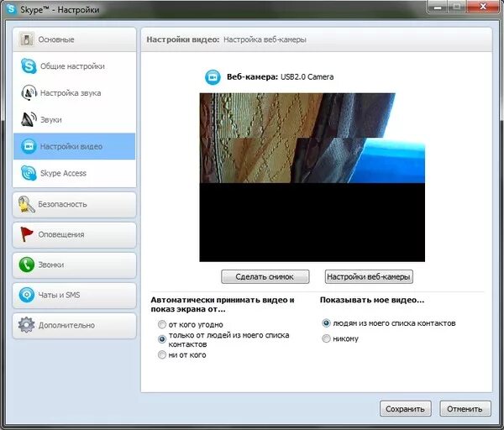The image size is (504, 430).
Task: Save settings with Сохранить button
Action: click(x=406, y=409)
